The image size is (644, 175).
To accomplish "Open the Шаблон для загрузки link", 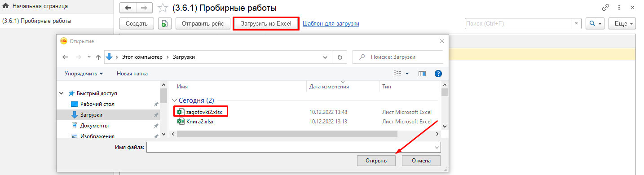I will (331, 23).
